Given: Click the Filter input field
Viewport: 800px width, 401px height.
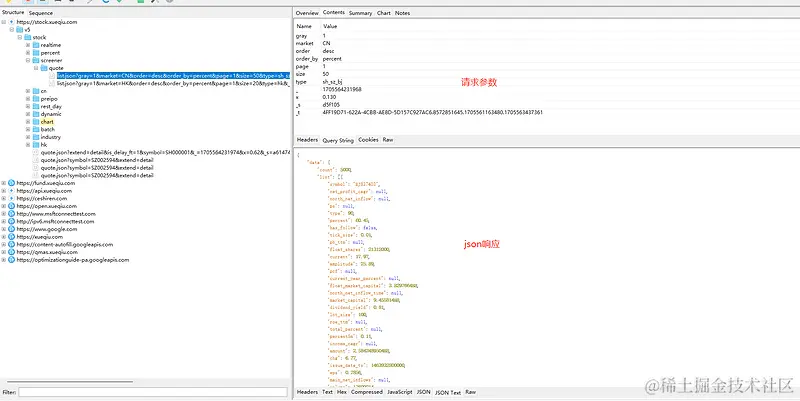Looking at the screenshot, I should pos(153,392).
